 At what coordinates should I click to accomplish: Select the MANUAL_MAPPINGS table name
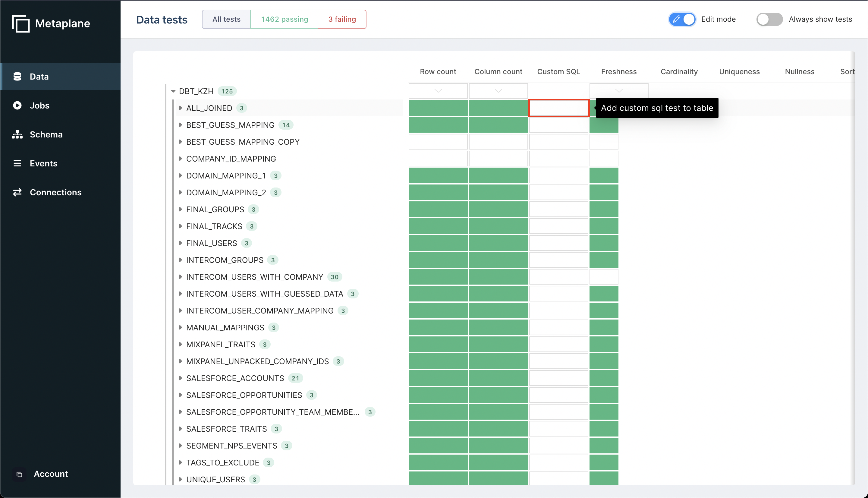click(x=225, y=327)
